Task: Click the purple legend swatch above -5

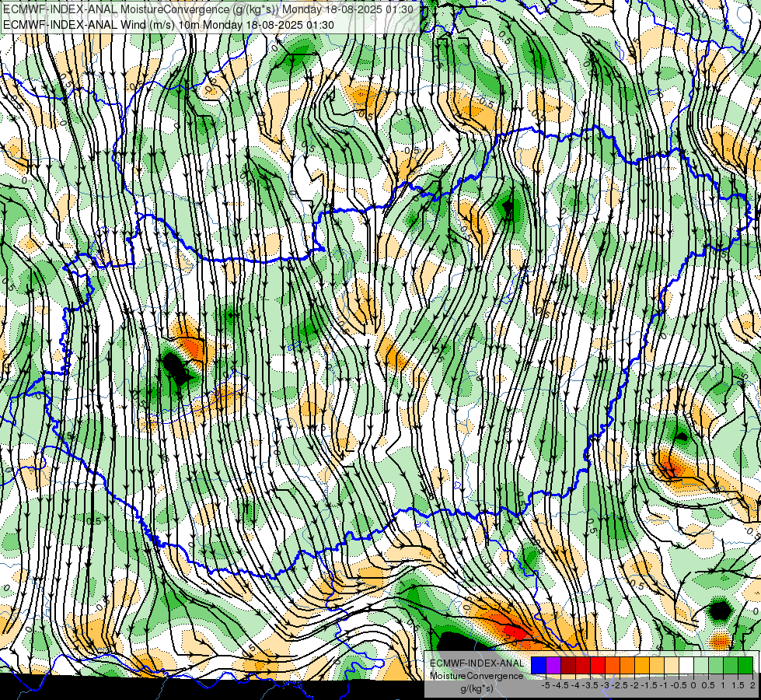Action: (553, 666)
